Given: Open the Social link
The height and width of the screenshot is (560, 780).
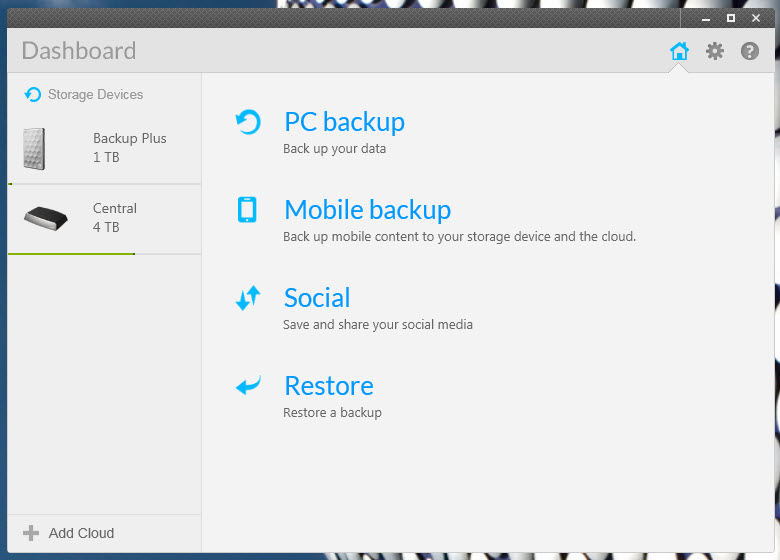Looking at the screenshot, I should pos(317,297).
